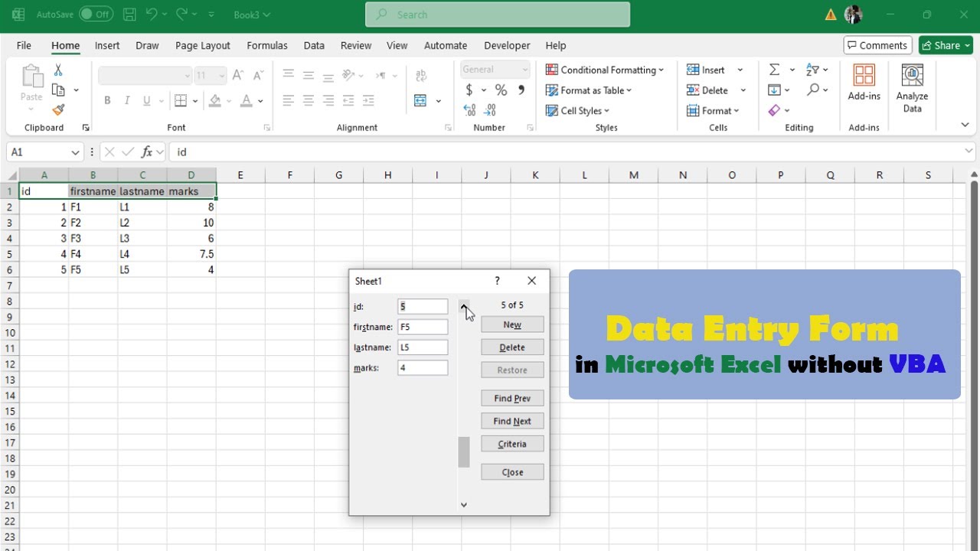Apply Font Color red A
This screenshot has height=551, width=980.
(247, 101)
